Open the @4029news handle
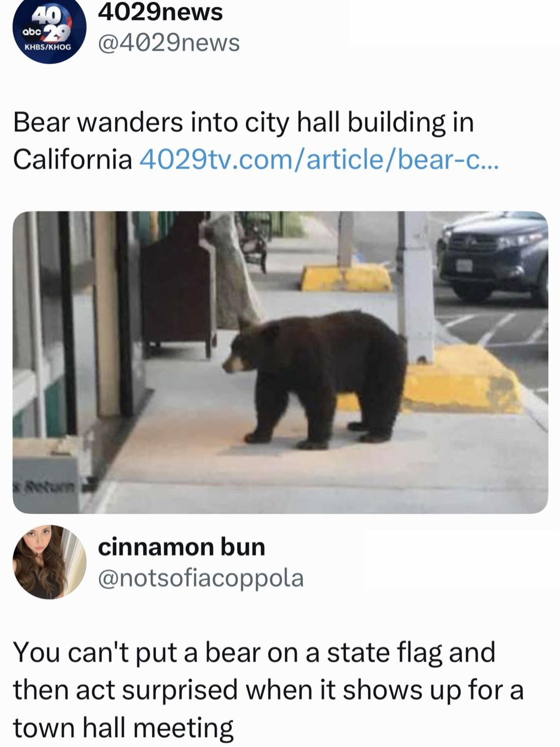Image resolution: width=560 pixels, height=747 pixels. click(x=169, y=43)
